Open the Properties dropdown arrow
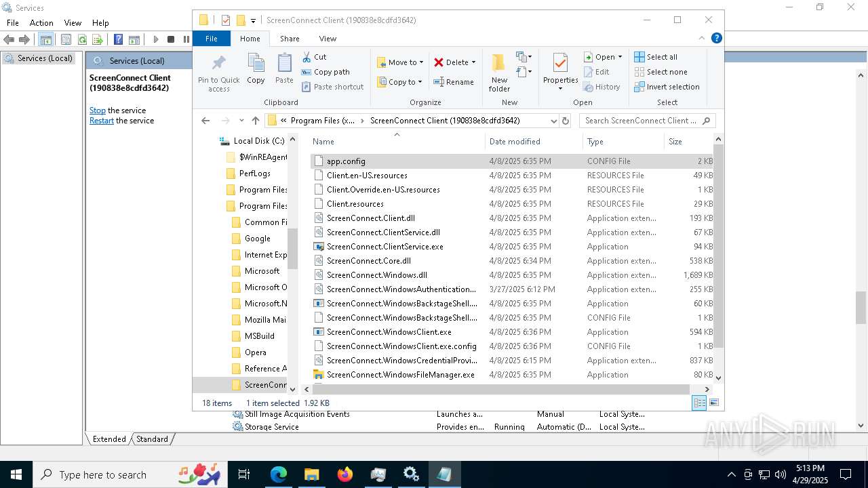 pos(560,89)
